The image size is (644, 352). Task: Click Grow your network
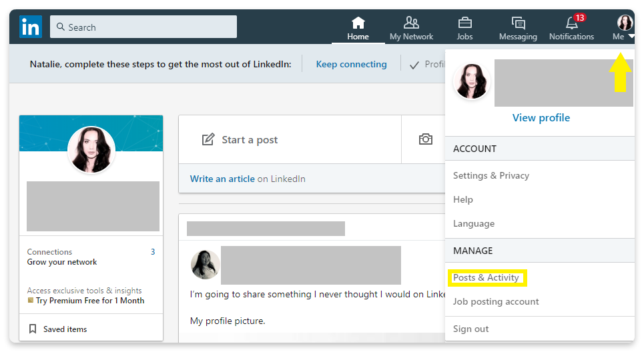click(62, 262)
